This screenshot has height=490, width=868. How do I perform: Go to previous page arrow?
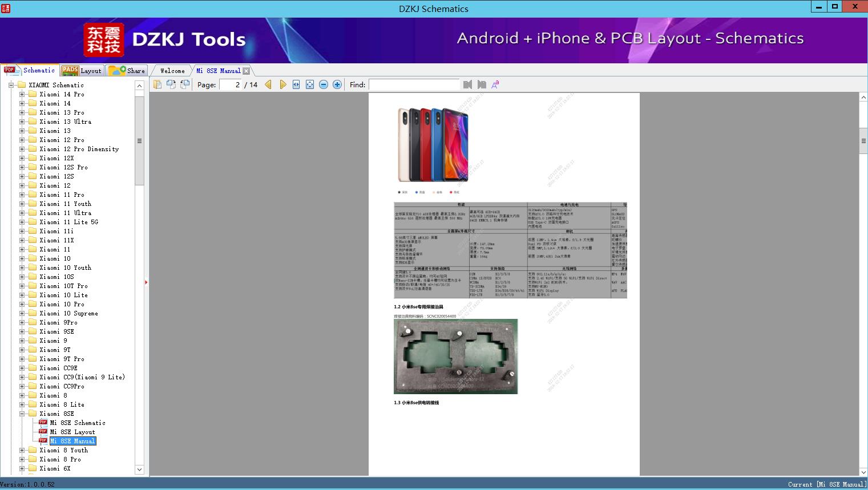[x=268, y=84]
